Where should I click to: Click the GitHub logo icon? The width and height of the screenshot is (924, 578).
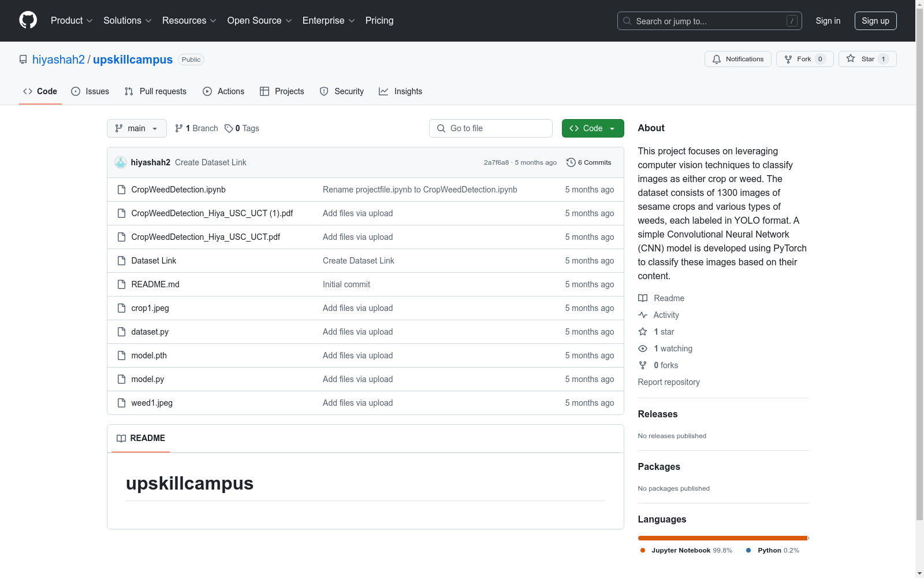point(28,20)
